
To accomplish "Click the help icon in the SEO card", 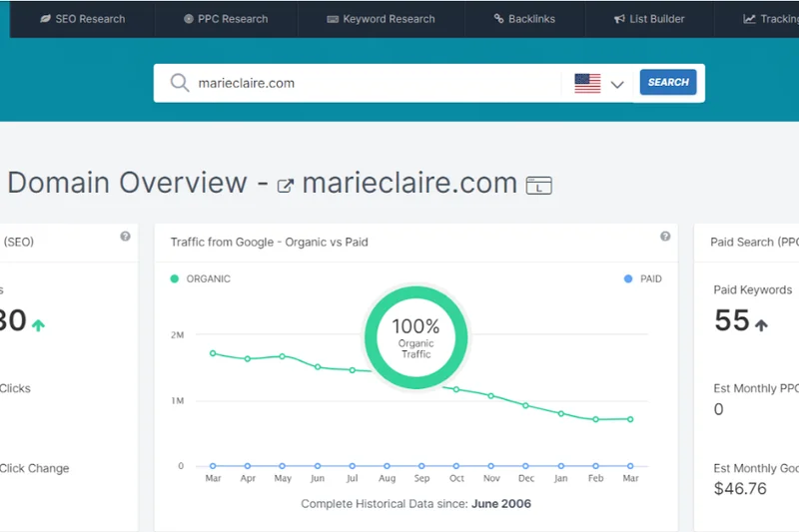I will coord(125,237).
